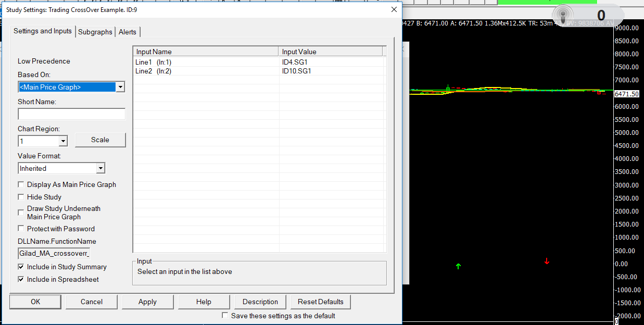Close the Study Settings dialog
The height and width of the screenshot is (325, 644).
click(394, 9)
